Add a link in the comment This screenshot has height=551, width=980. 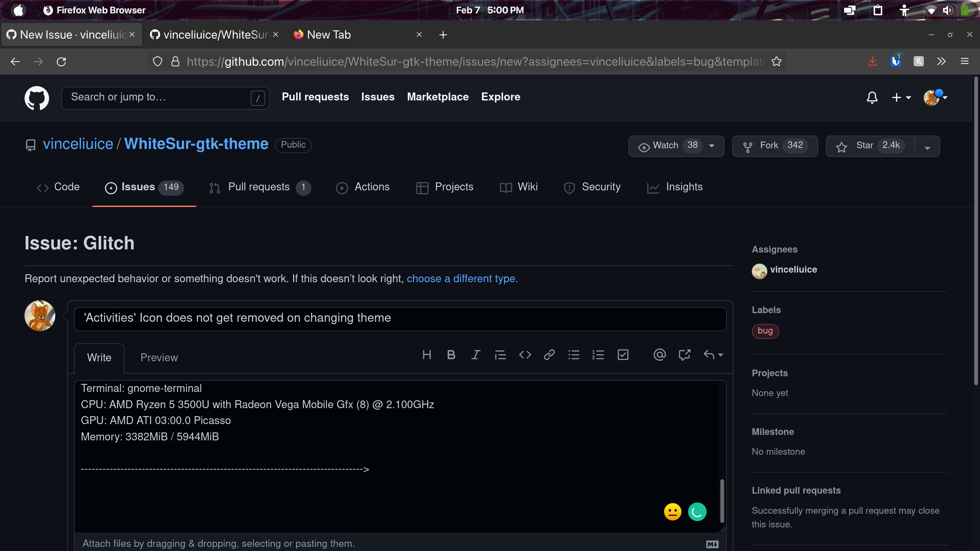coord(549,355)
